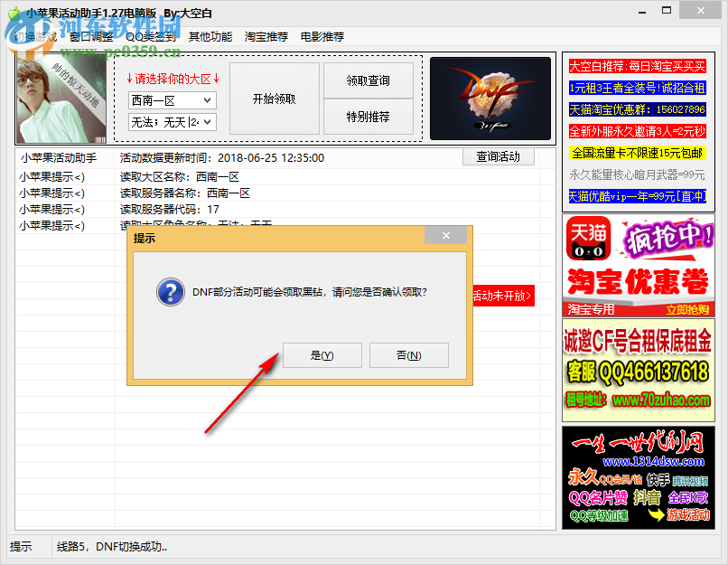Click the red 活动未开放 label

click(x=503, y=296)
